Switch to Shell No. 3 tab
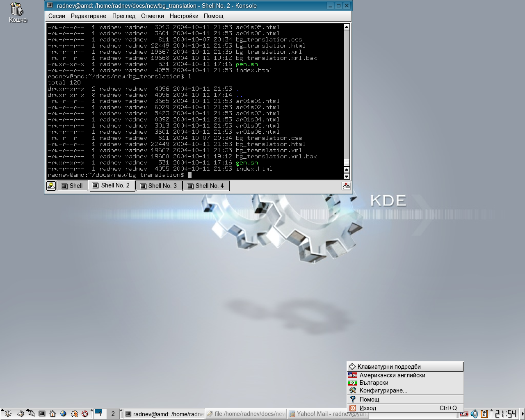 [x=159, y=186]
